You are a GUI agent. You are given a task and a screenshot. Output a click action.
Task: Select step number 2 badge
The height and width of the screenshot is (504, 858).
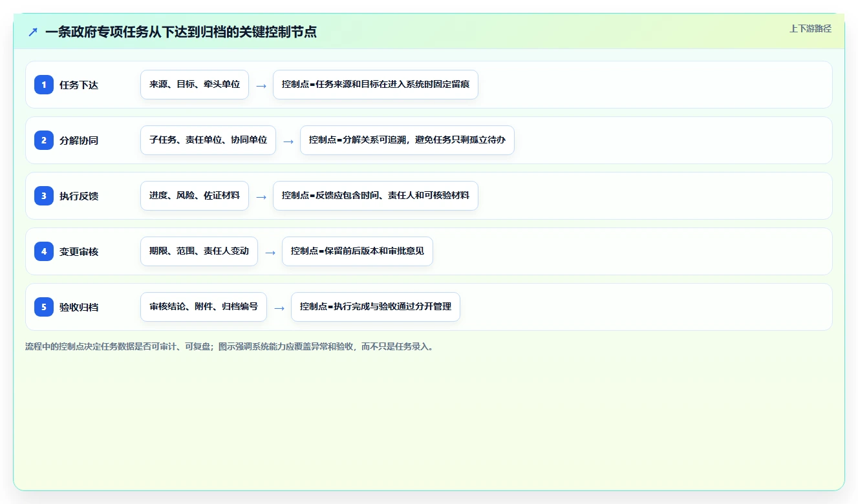[44, 140]
